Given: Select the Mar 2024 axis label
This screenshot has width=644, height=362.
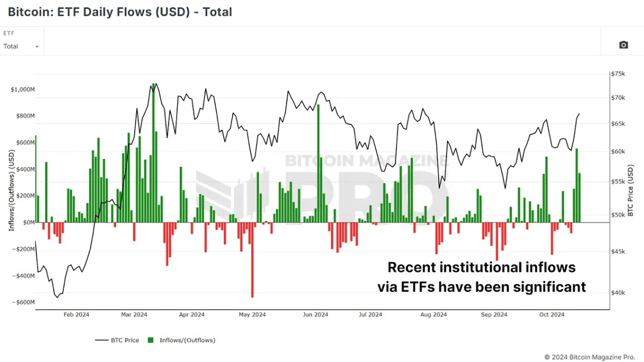Looking at the screenshot, I should click(x=134, y=315).
